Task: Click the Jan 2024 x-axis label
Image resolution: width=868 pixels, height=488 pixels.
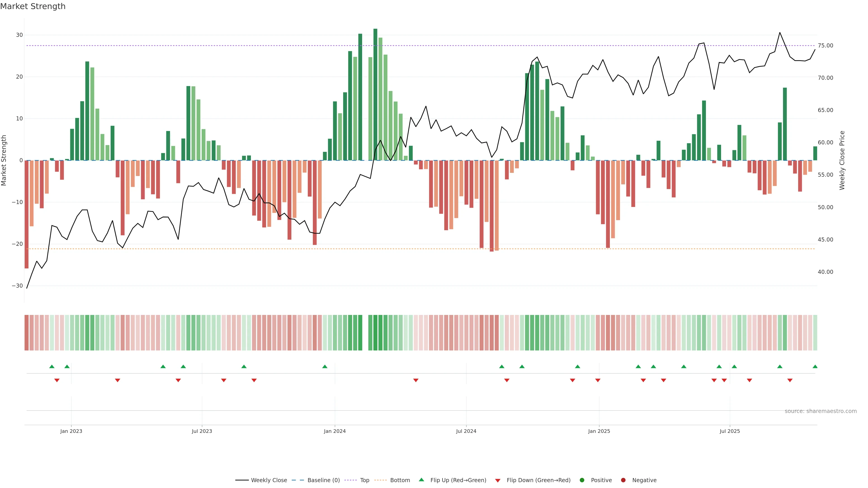Action: click(x=335, y=431)
